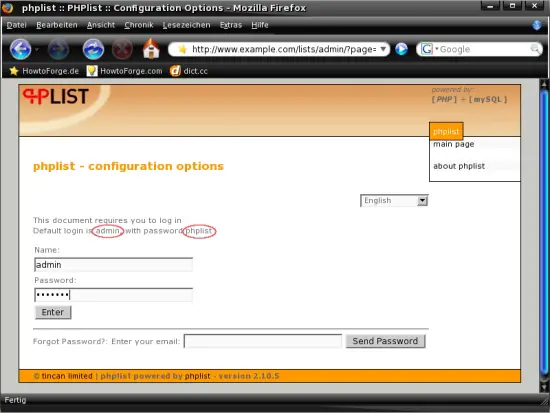The image size is (550, 413).
Task: Open the Lesezeichen menu
Action: (x=186, y=25)
